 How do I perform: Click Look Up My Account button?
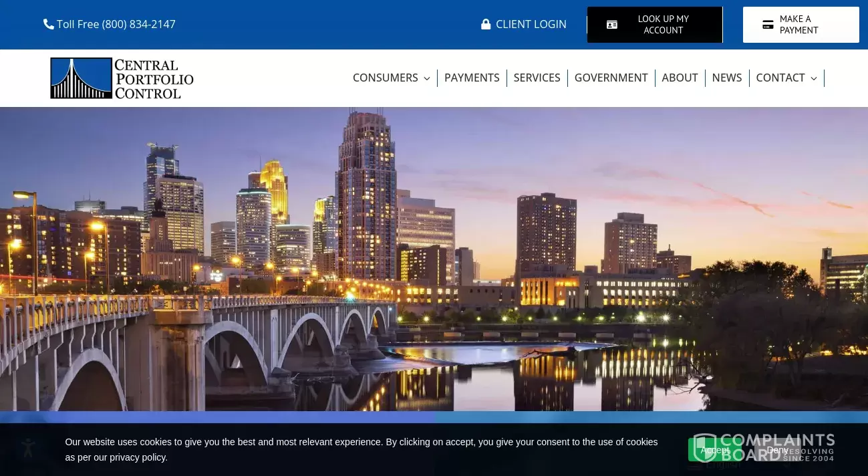655,25
